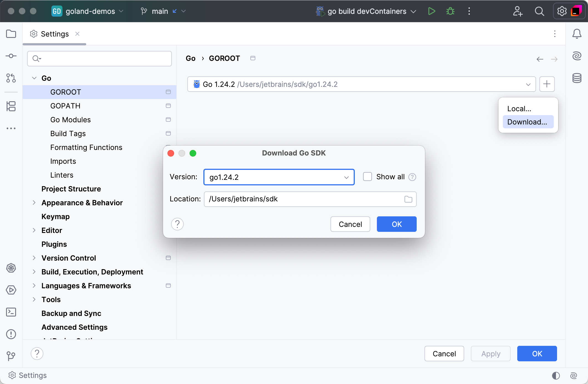Open the Services tool window
This screenshot has height=384, width=588.
click(x=11, y=290)
